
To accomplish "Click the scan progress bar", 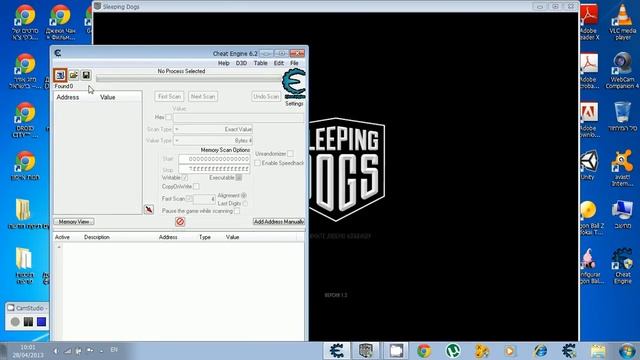I will point(189,79).
